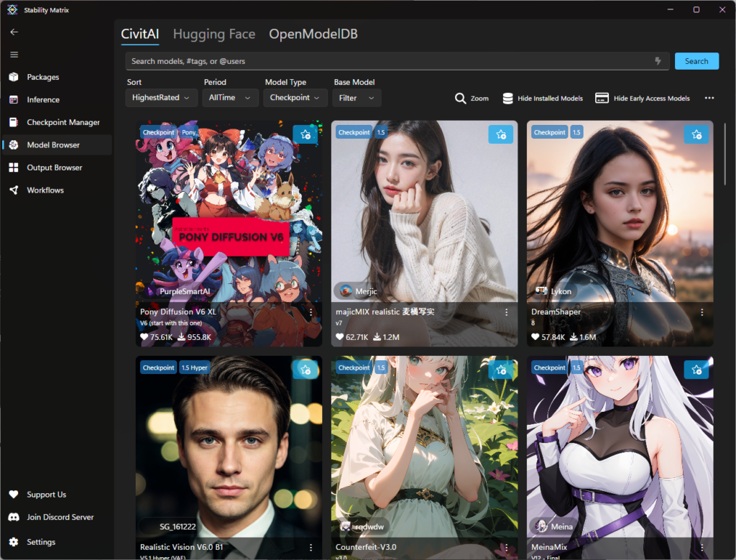Open the Inference page
Image resolution: width=736 pixels, height=560 pixels.
pyautogui.click(x=57, y=99)
